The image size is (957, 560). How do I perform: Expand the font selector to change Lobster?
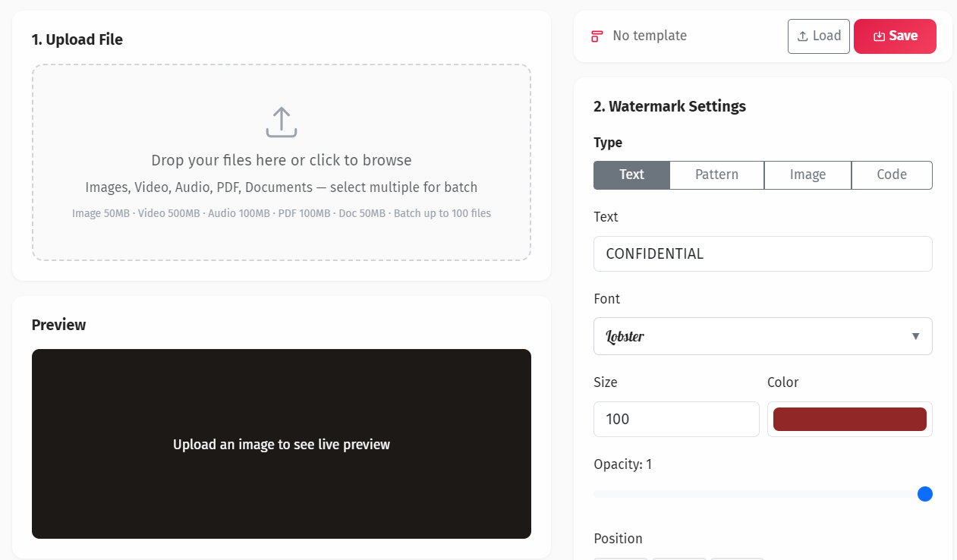coord(763,335)
